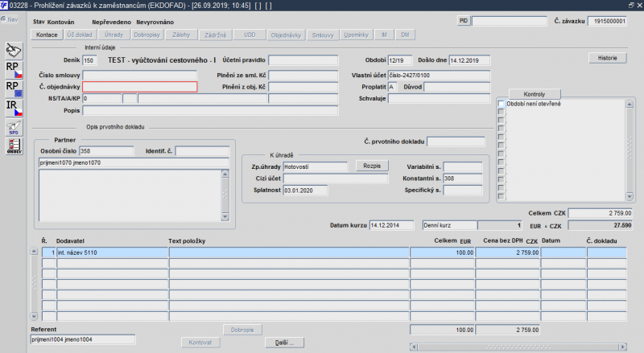The width and height of the screenshot is (644, 353).
Task: Click the PID button
Action: [464, 21]
